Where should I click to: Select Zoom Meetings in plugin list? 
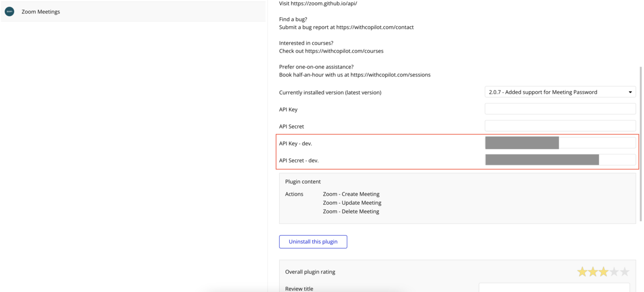tap(133, 11)
